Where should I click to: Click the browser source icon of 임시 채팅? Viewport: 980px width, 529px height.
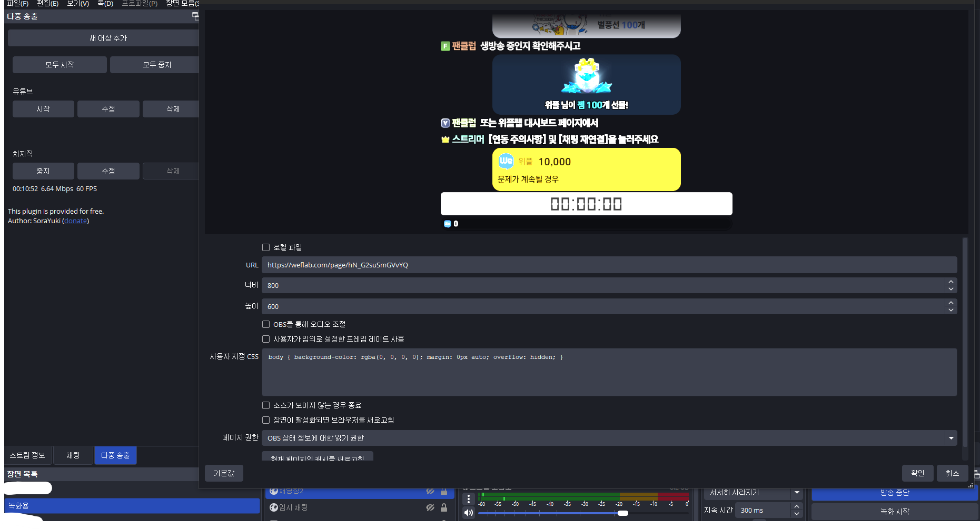pyautogui.click(x=274, y=507)
